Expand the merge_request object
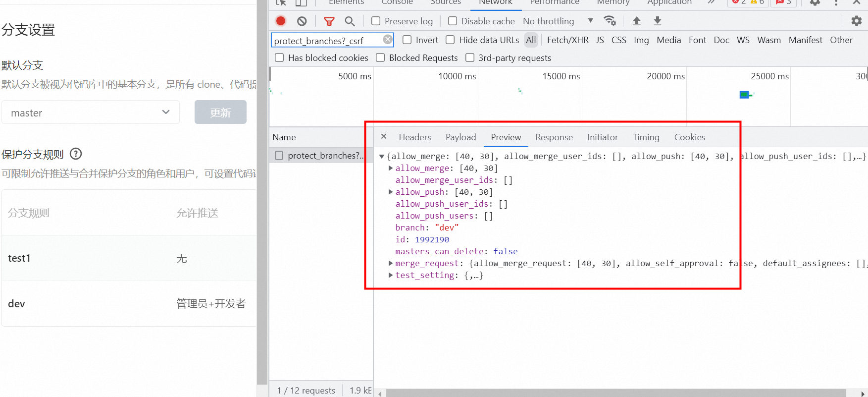 tap(391, 263)
